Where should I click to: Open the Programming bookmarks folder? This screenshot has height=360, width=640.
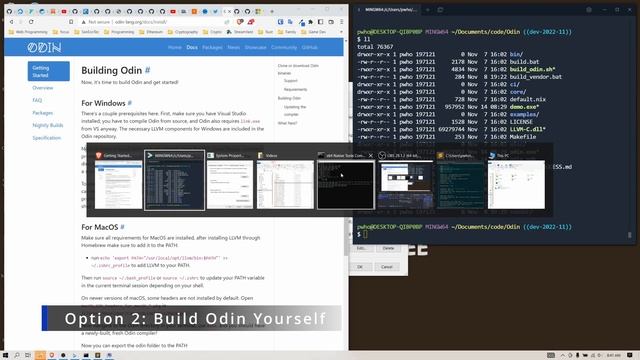coord(119,32)
